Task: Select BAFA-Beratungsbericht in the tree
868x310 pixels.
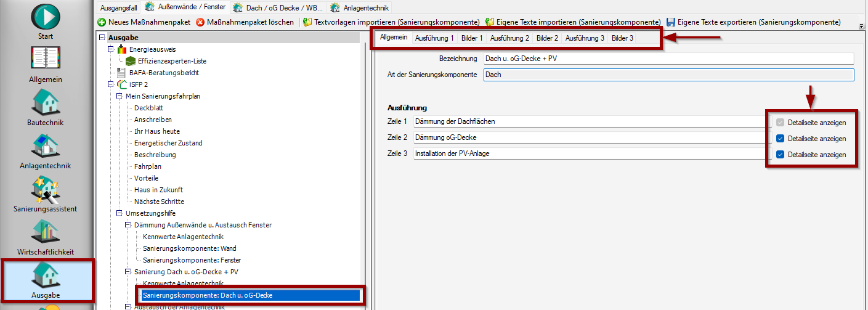Action: 164,73
